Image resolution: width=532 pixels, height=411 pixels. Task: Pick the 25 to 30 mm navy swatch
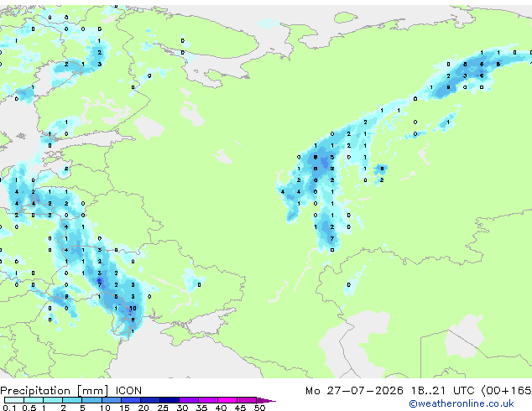(x=169, y=400)
